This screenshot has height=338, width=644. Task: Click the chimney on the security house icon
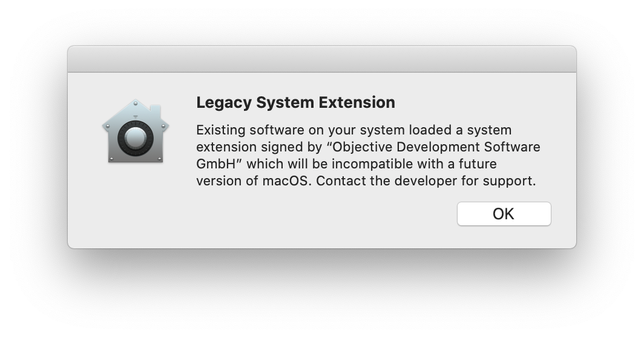click(x=155, y=111)
